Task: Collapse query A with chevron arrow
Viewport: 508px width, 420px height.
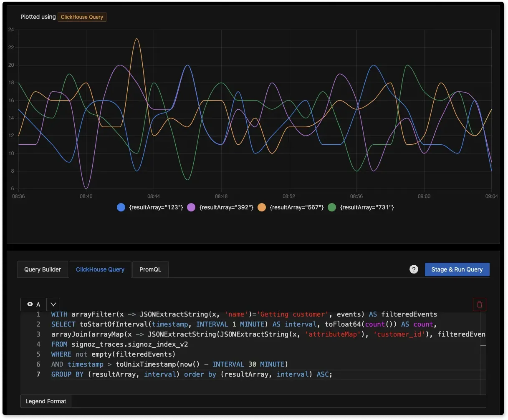Action: click(x=54, y=304)
